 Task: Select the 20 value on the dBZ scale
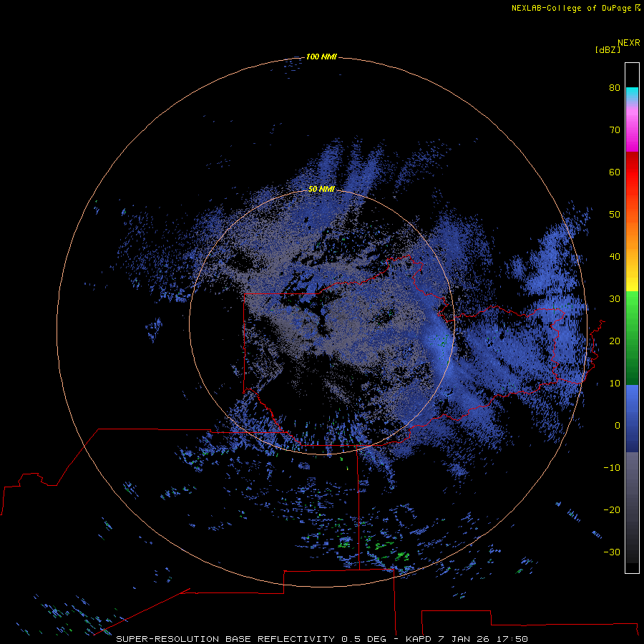click(x=615, y=341)
